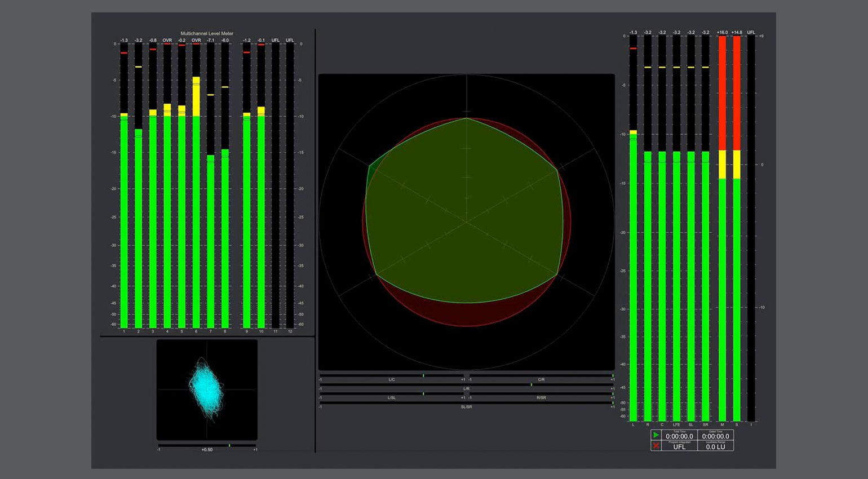868x479 pixels.
Task: Click the Multichannel Level Meter title
Action: click(207, 33)
